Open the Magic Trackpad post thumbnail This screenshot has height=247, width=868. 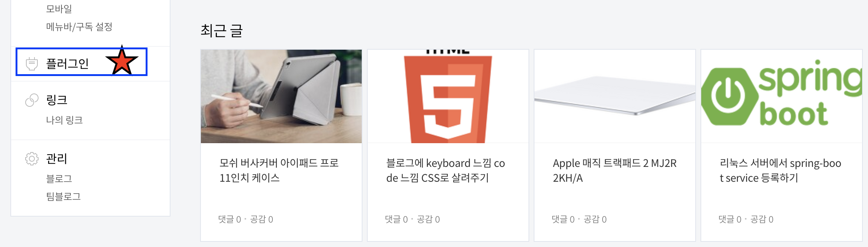[615, 96]
